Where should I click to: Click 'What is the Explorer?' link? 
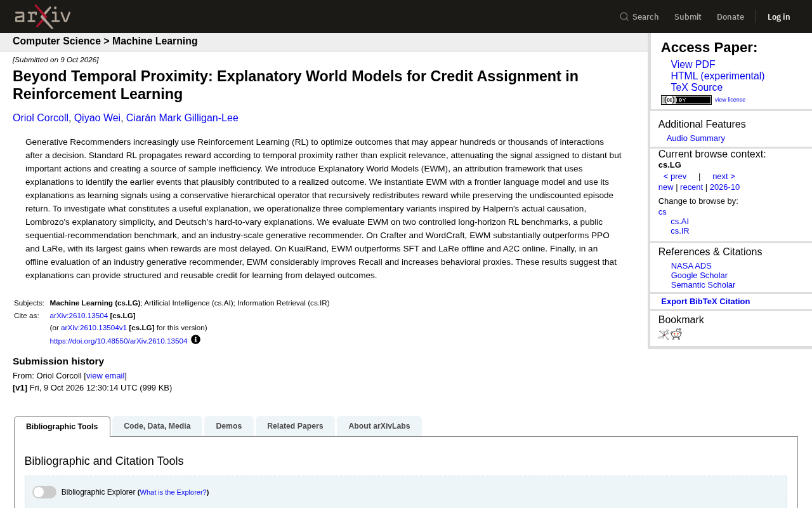[173, 492]
